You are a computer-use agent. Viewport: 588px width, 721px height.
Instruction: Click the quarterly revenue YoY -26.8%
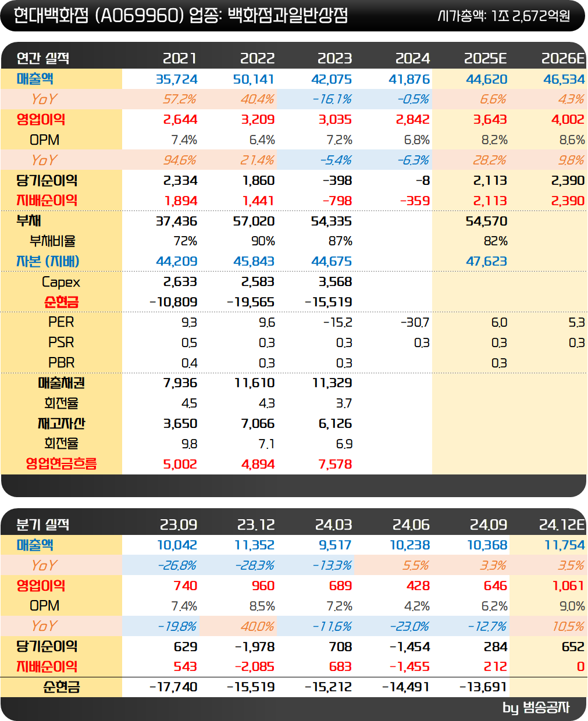click(177, 566)
